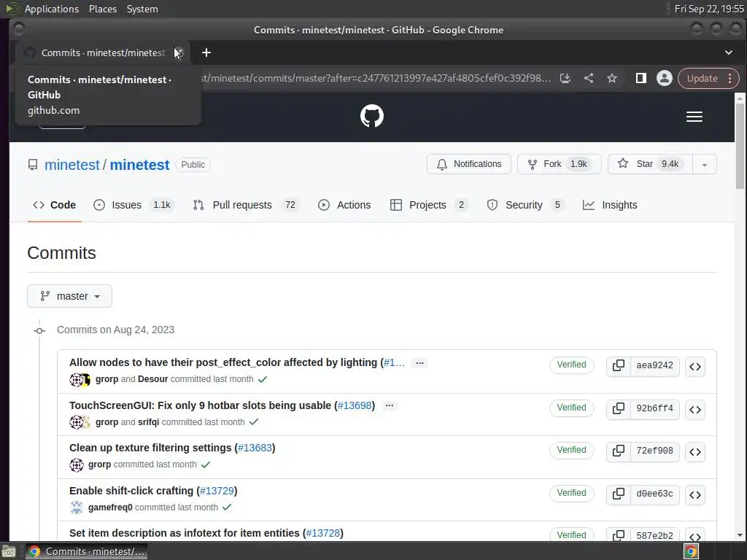Switch to the Issues tab
This screenshot has width=747, height=560.
pyautogui.click(x=134, y=205)
